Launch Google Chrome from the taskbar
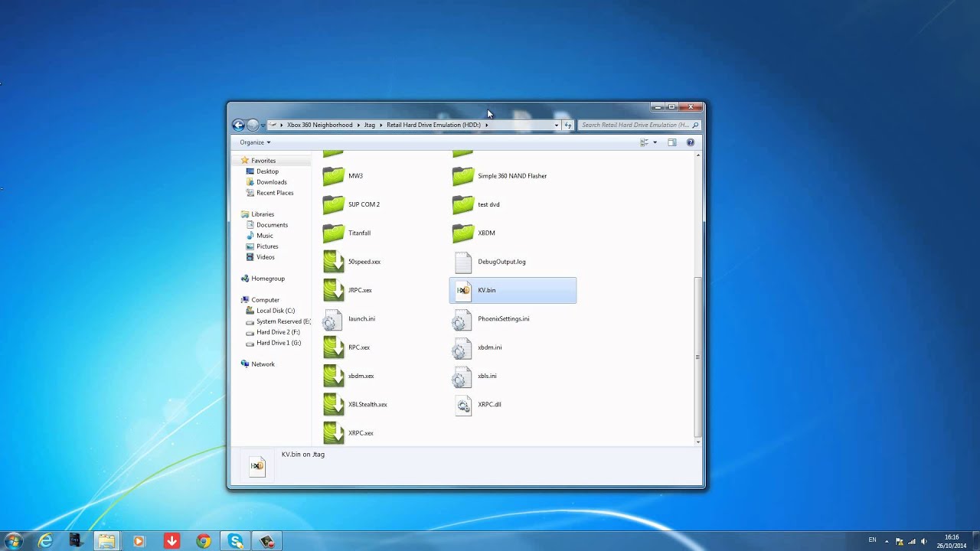 click(x=203, y=541)
